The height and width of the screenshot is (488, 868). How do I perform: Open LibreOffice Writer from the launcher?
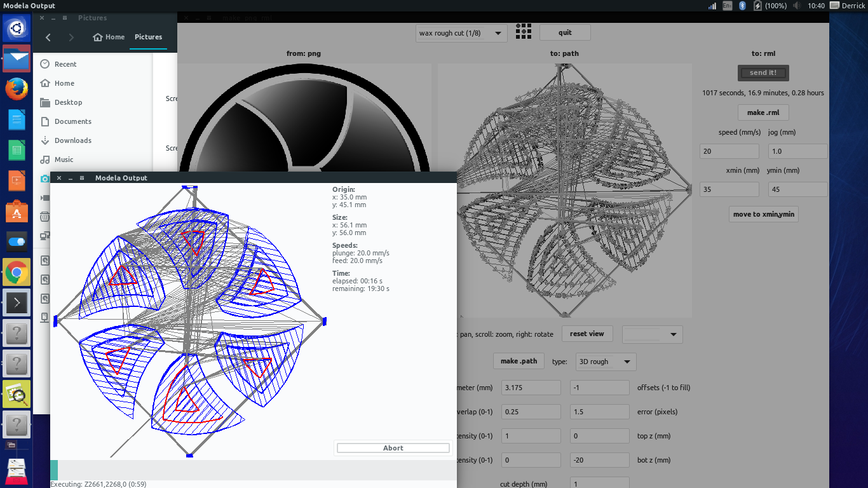click(17, 119)
